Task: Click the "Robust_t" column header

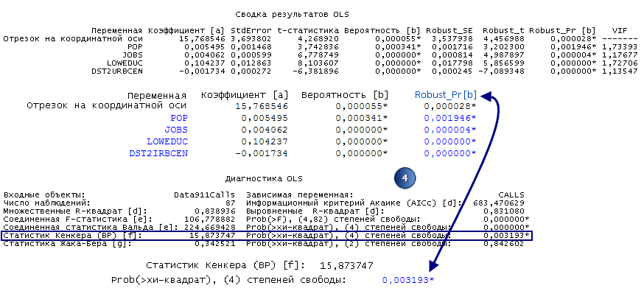Action: tap(503, 31)
